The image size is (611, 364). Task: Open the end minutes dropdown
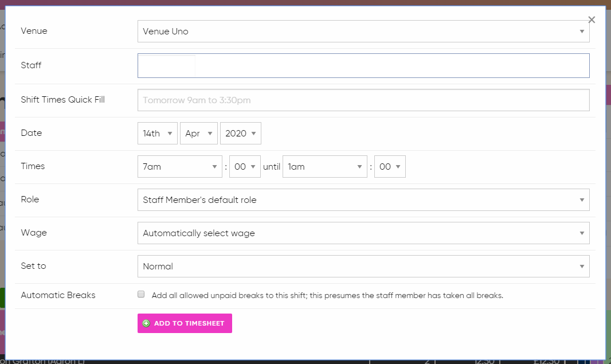pos(390,166)
